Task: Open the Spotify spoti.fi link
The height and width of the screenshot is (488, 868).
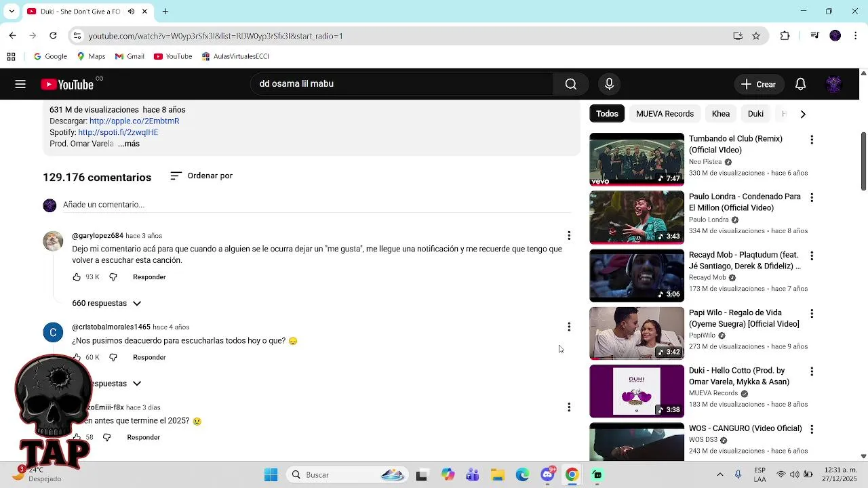Action: (118, 132)
